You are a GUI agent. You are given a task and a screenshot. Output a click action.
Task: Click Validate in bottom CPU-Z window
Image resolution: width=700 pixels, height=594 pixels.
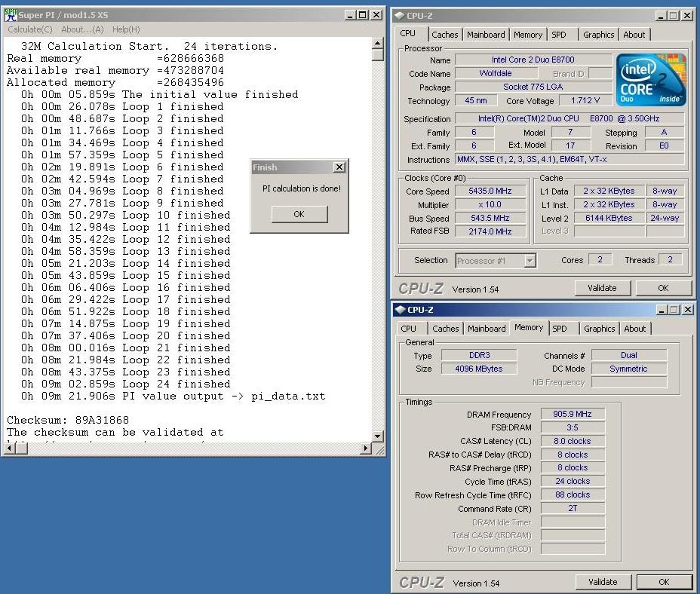tap(603, 581)
